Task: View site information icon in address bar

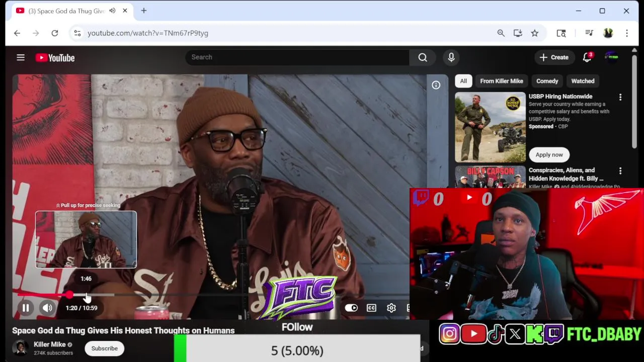Action: pyautogui.click(x=77, y=33)
